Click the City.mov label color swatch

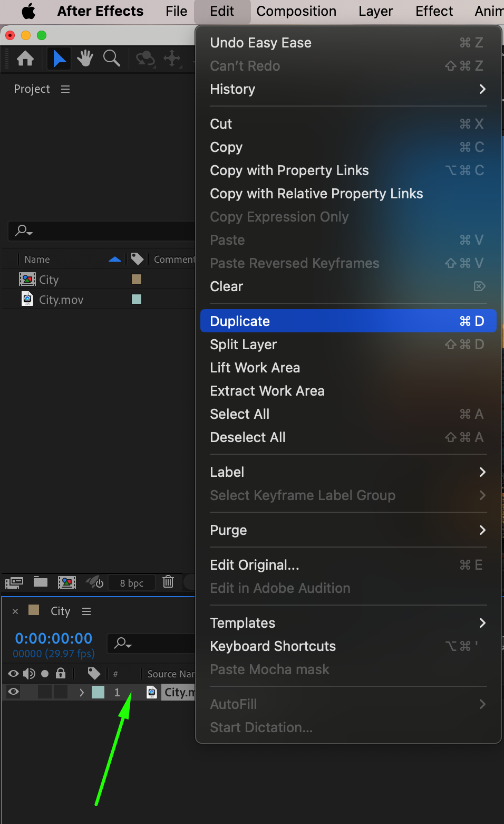pyautogui.click(x=137, y=299)
